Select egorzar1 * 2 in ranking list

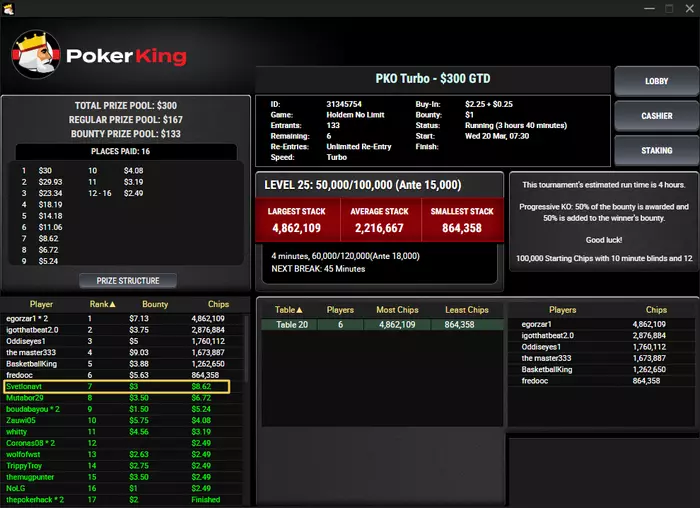(123, 319)
